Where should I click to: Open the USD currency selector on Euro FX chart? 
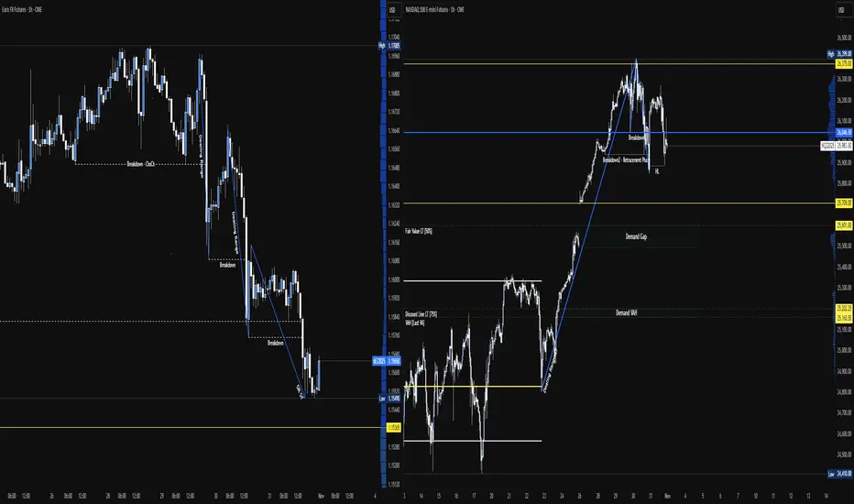click(x=393, y=10)
